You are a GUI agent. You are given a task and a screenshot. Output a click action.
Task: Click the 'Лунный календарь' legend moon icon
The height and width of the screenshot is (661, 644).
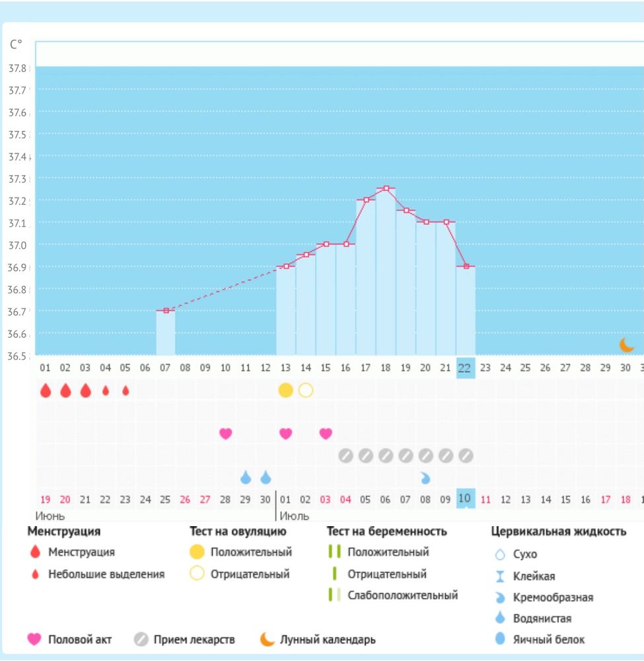[x=268, y=639]
